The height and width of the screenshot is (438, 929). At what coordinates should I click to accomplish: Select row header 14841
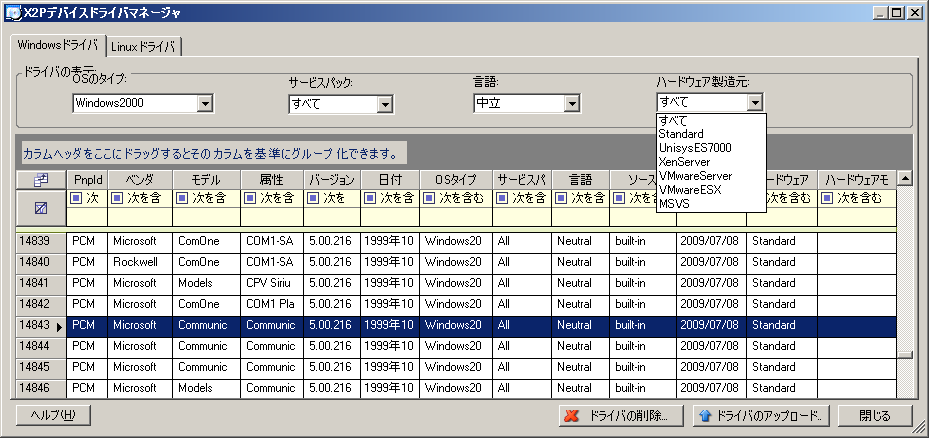(41, 283)
